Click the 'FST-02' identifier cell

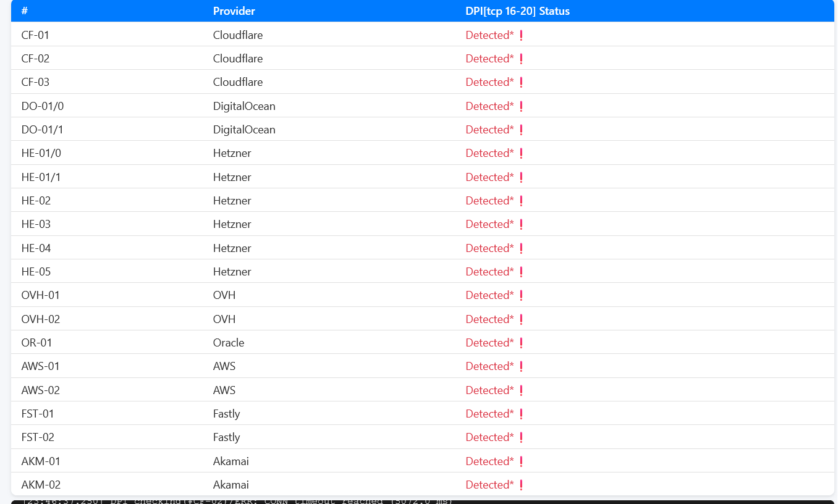[x=38, y=437]
